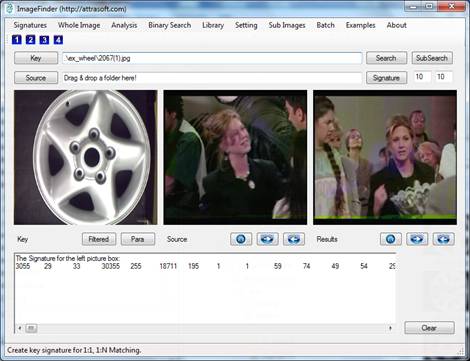Click the blue number 2 page icon
Screen dimensions: 470x361
point(30,40)
